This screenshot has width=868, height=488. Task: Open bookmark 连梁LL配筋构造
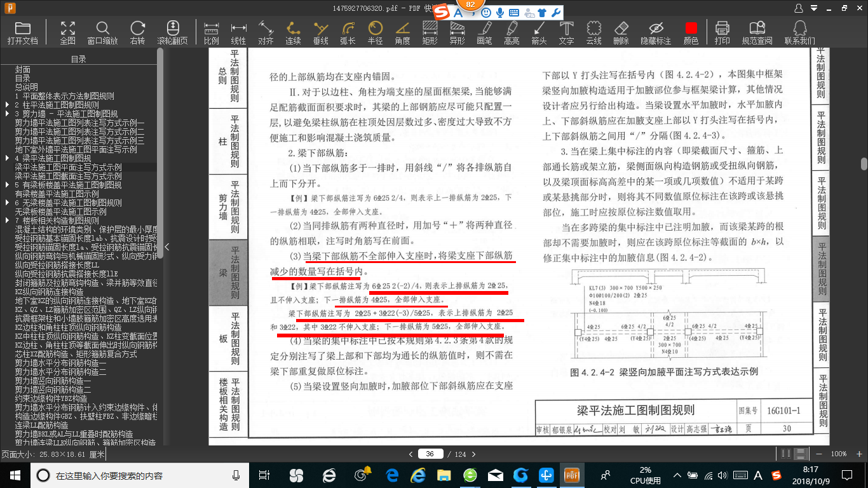point(42,425)
